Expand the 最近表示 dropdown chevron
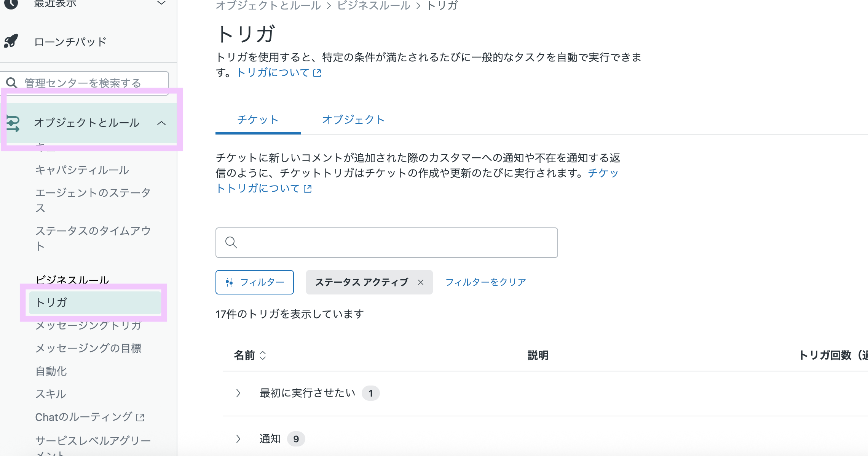The image size is (868, 456). (x=161, y=3)
